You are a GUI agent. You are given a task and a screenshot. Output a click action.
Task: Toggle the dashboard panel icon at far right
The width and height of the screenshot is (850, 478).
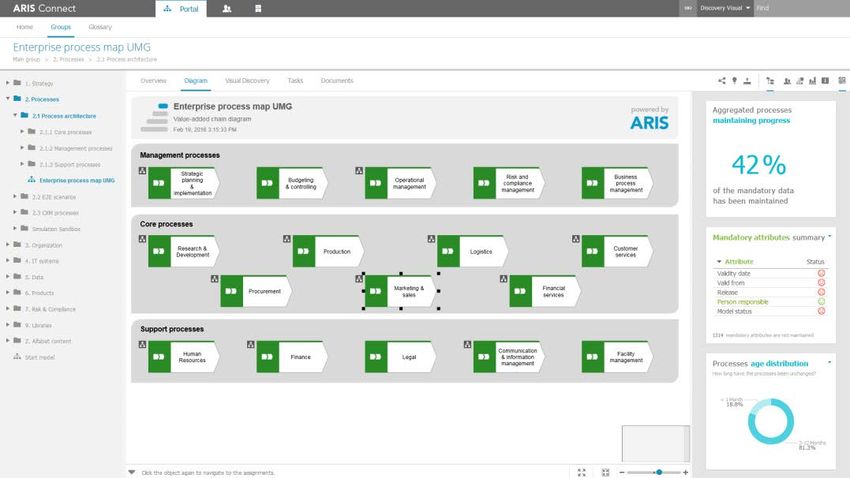tap(842, 81)
